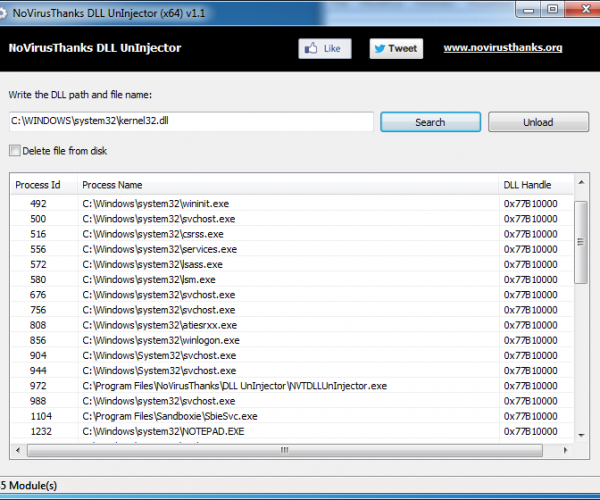The image size is (600, 500).
Task: Select the services.exe row
Action: point(292,249)
